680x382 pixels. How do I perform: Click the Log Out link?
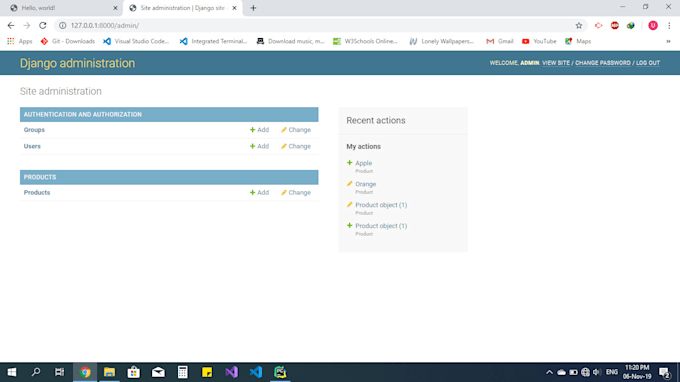click(648, 63)
